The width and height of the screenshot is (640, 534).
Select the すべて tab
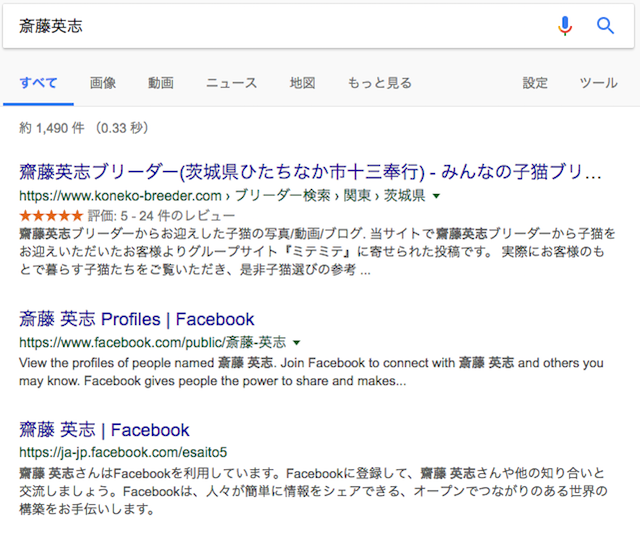click(38, 83)
